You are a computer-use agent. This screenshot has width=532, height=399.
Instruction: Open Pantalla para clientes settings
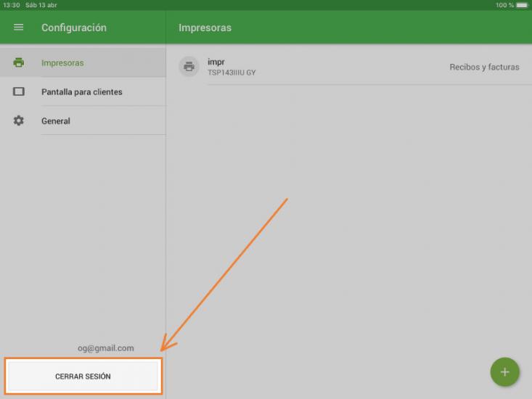(x=83, y=91)
